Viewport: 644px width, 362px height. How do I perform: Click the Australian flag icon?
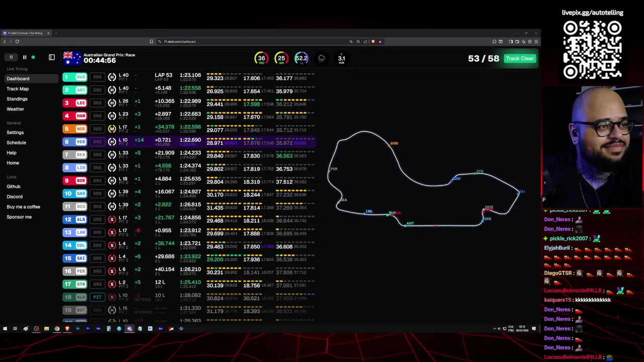coord(72,58)
